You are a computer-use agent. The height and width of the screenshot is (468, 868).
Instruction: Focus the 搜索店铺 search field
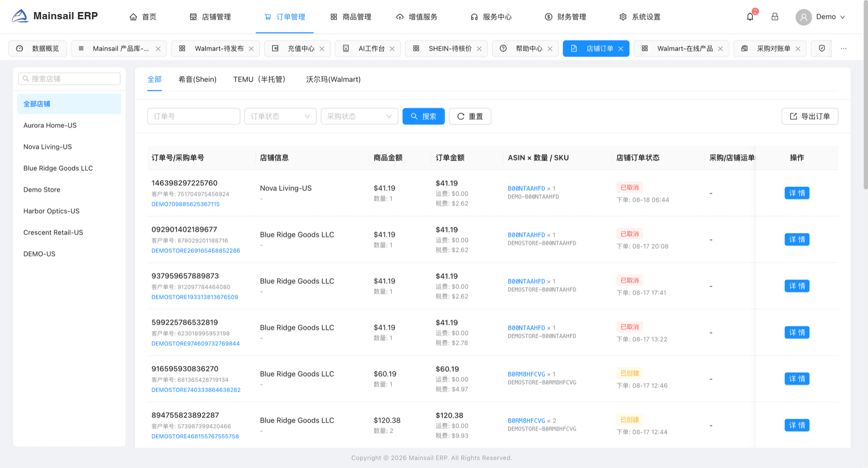click(x=69, y=79)
